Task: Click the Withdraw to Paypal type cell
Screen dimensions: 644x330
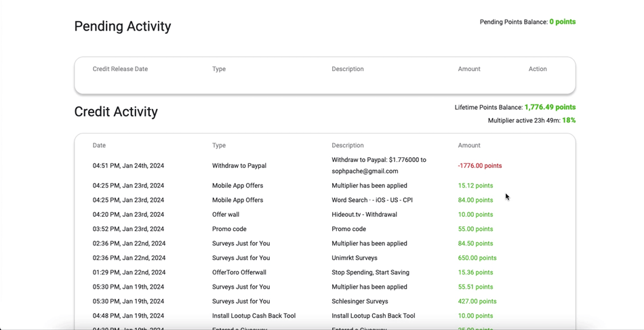Action: tap(239, 166)
